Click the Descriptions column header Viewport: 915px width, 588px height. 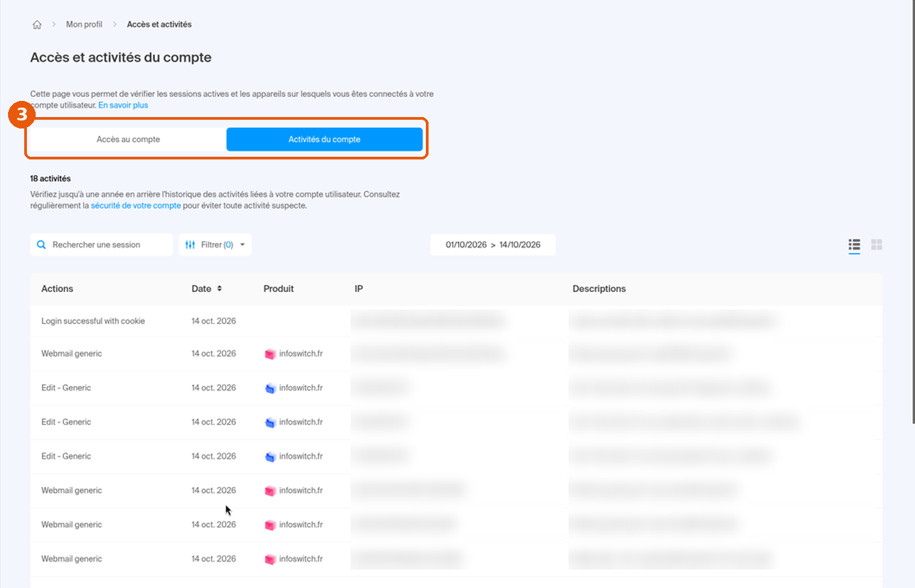coord(599,289)
